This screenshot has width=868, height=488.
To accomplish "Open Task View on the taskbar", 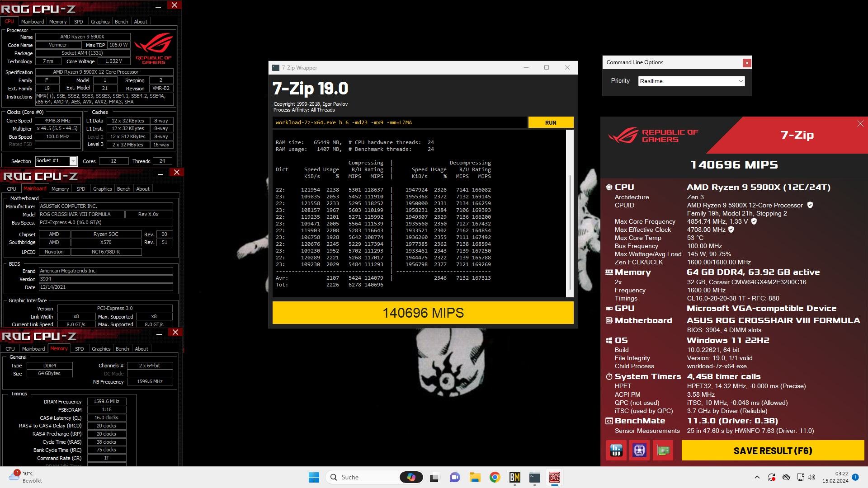I will (434, 477).
